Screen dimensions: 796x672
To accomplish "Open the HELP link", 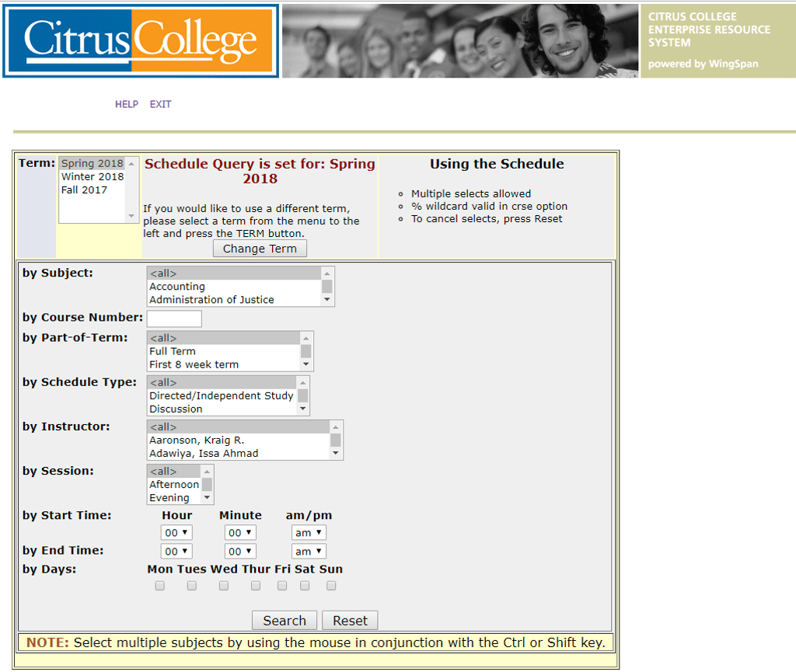I will [126, 103].
